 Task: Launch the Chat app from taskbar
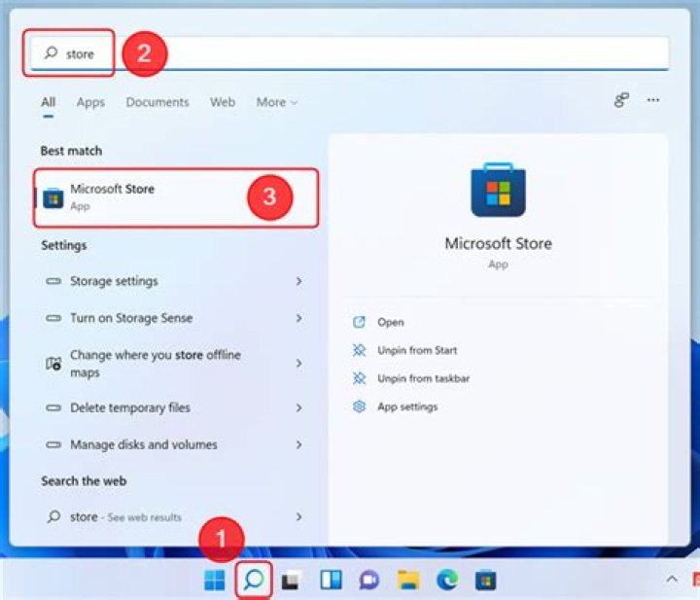369,581
